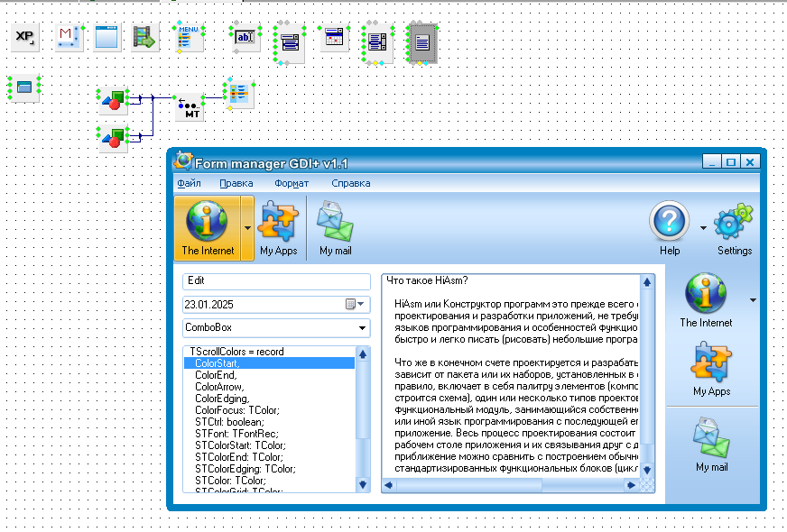Select the 'STColorEdging: TColor;' list row
Image resolution: width=787 pixels, height=532 pixels.
click(x=270, y=469)
